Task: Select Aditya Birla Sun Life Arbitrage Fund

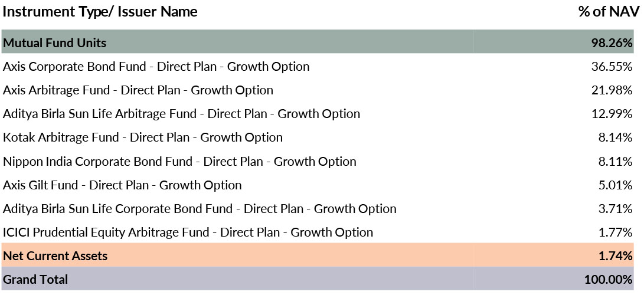Action: [x=181, y=114]
